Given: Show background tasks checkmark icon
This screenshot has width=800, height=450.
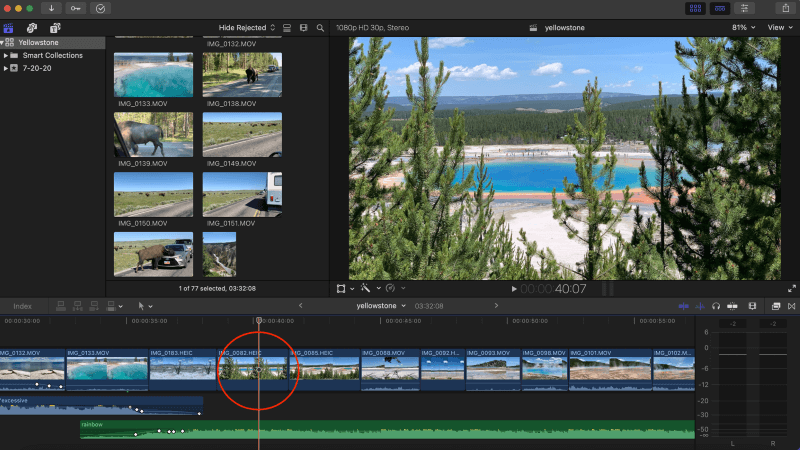Looking at the screenshot, I should coord(100,8).
